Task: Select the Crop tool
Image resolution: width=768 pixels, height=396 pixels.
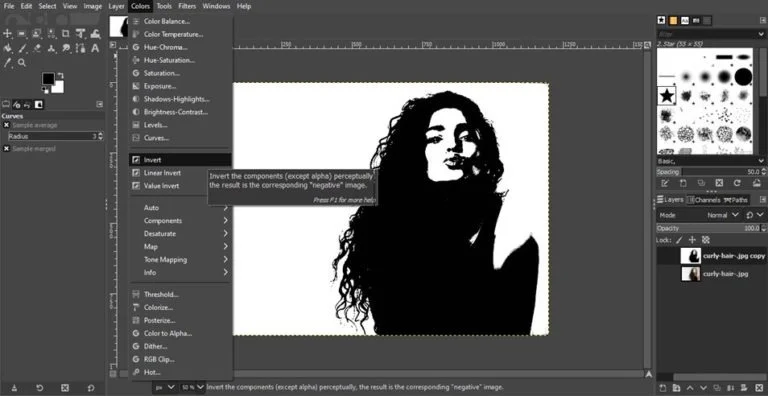Action: [65, 33]
